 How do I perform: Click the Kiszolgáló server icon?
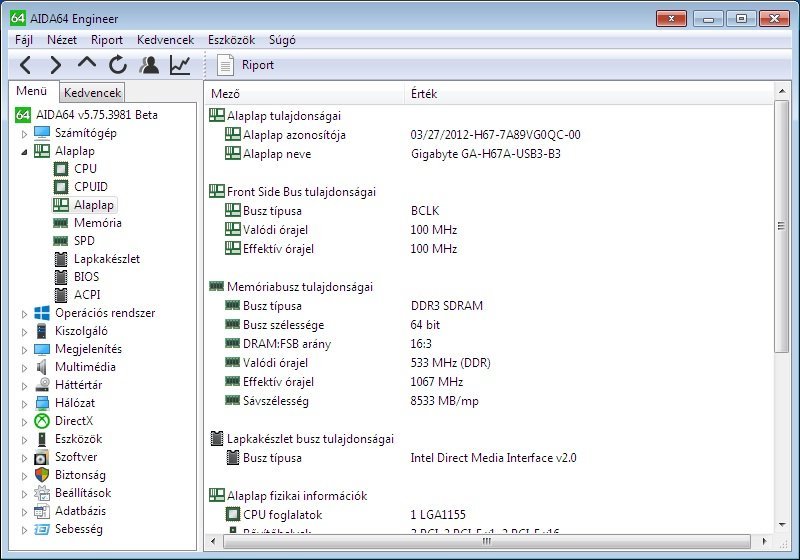(42, 331)
